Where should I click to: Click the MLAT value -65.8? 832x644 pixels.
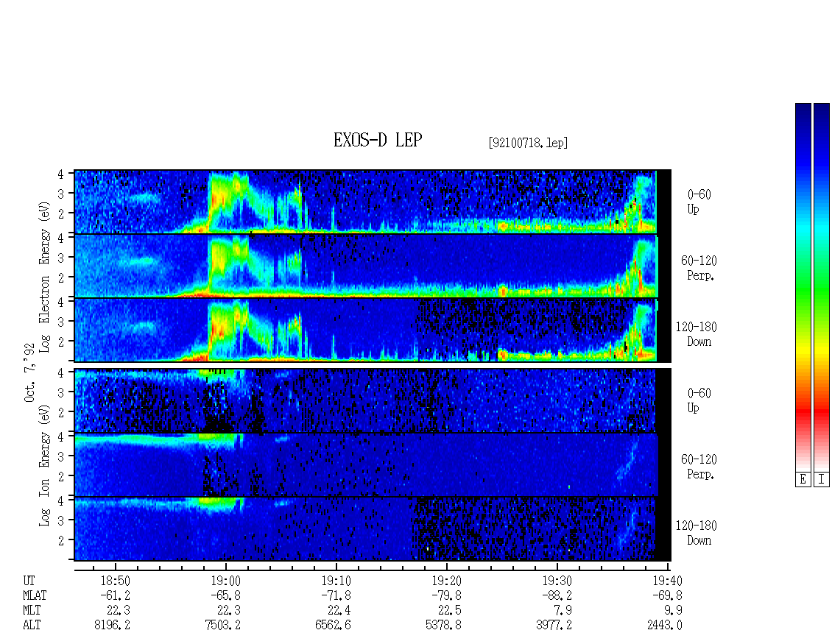tap(225, 595)
